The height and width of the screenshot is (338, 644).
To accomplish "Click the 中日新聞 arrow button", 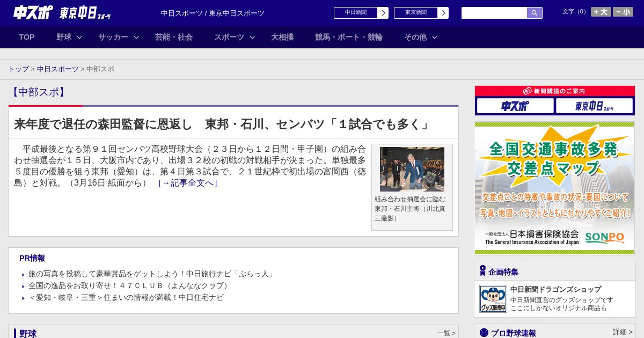I will (383, 13).
